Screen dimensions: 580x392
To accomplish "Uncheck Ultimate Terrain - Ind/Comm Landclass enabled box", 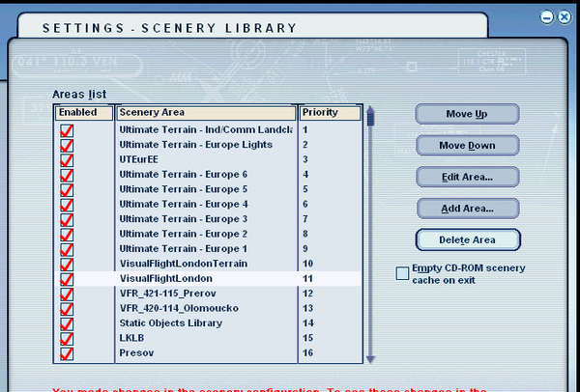I will [x=67, y=130].
